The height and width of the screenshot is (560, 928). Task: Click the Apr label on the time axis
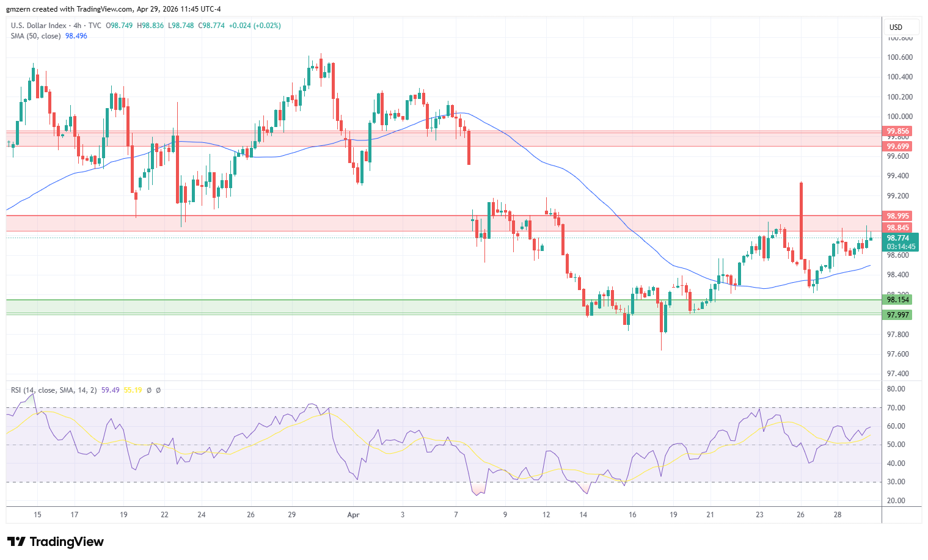click(353, 515)
